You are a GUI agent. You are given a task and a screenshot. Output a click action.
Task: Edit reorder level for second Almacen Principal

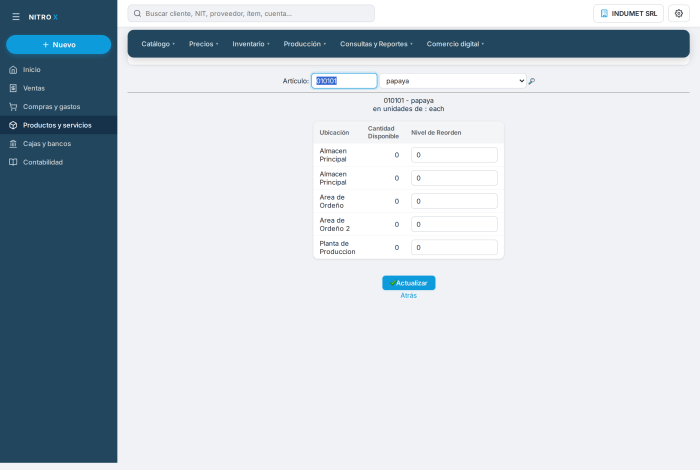[454, 178]
